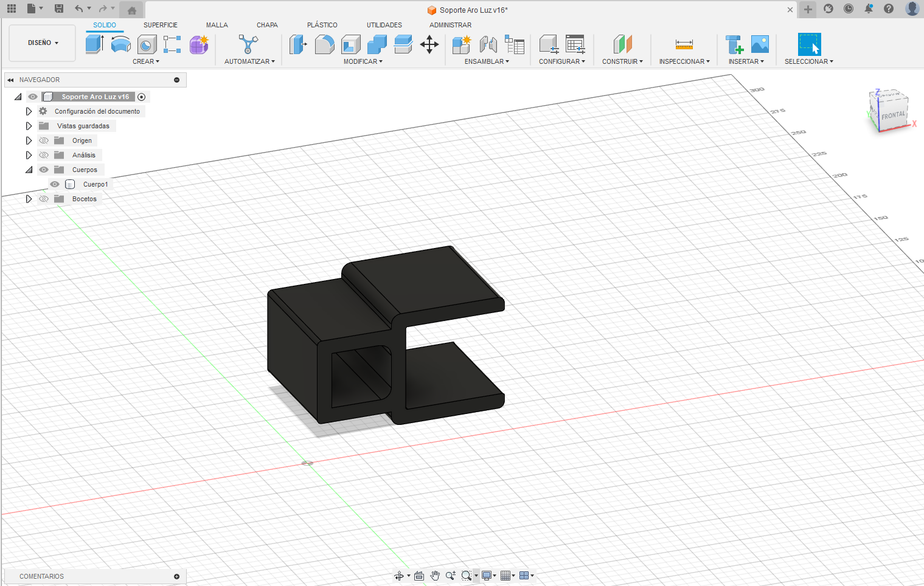
Task: Click the FRONTAL face of view cube
Action: [893, 115]
